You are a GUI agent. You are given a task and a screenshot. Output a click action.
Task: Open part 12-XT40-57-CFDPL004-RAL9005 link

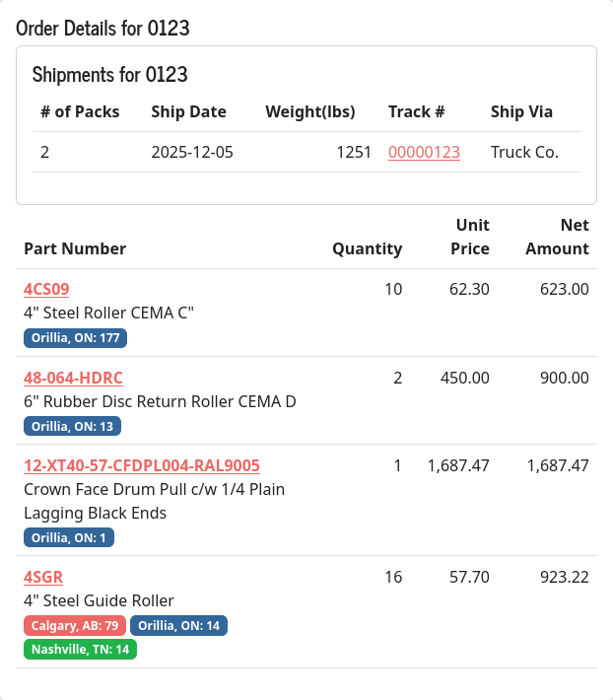coord(142,465)
